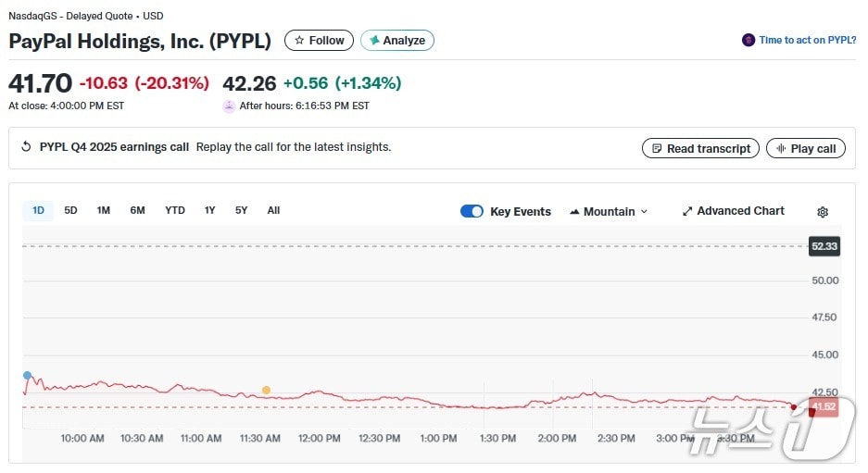
Task: Open the Read transcript button
Action: point(700,148)
